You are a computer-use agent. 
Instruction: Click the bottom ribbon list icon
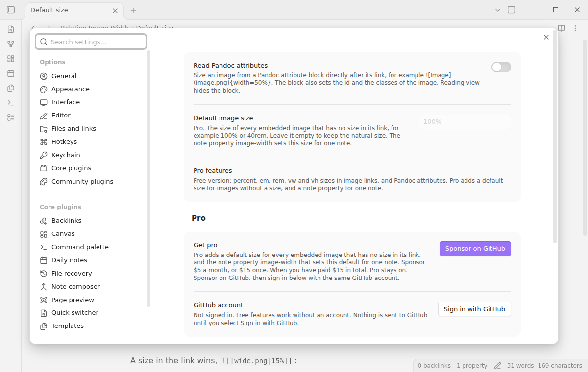click(11, 117)
